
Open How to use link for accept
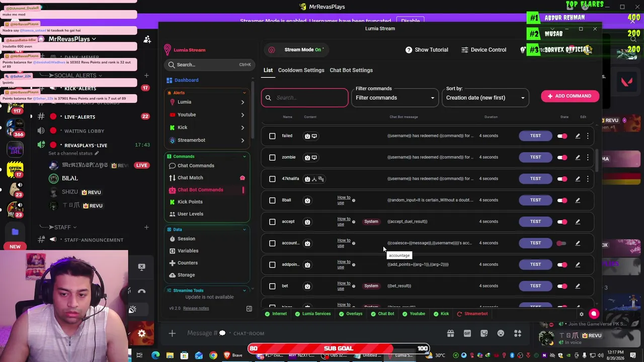coord(344,222)
